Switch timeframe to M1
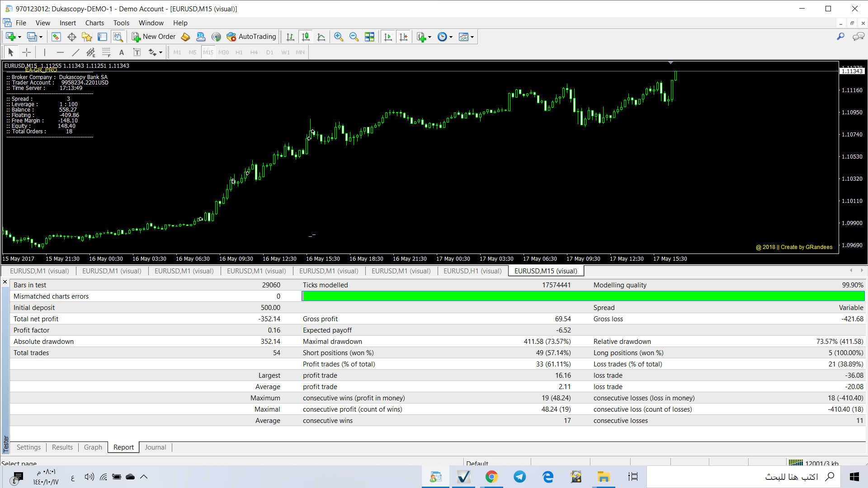 (x=177, y=52)
